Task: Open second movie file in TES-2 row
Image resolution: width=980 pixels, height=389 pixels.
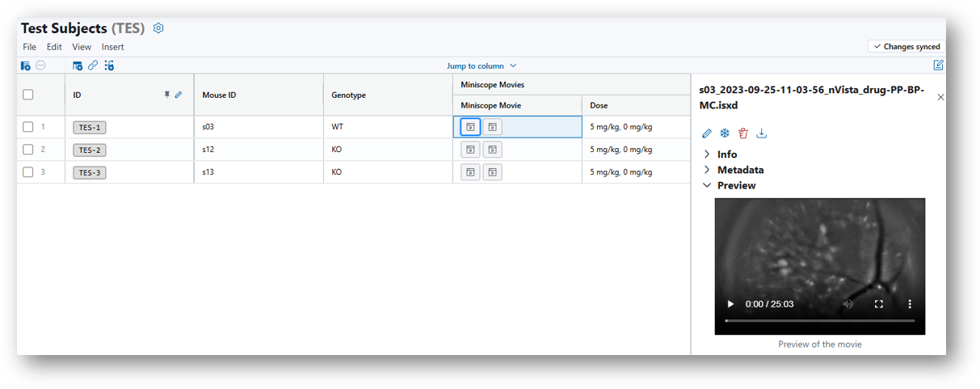Action: (492, 150)
